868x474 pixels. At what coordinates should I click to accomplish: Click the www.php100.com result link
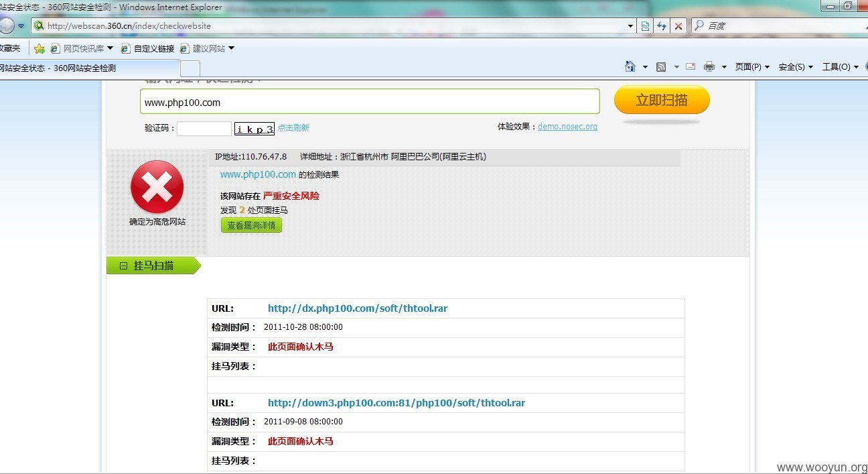pos(258,174)
